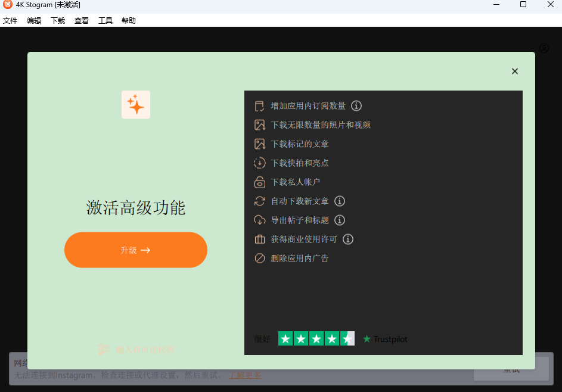Minimize the 4K Stogram window
This screenshot has height=392, width=562.
496,5
